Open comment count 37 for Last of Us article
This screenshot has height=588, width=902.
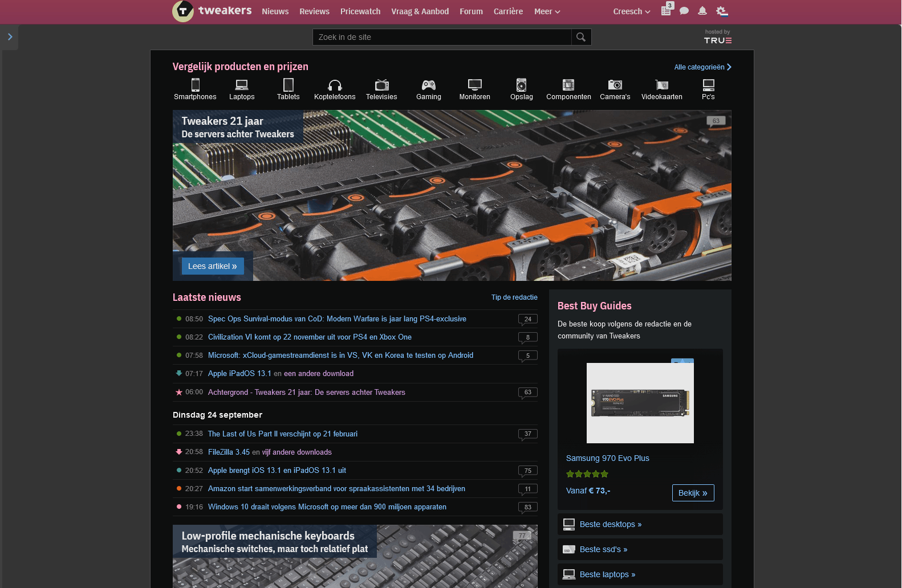click(528, 434)
